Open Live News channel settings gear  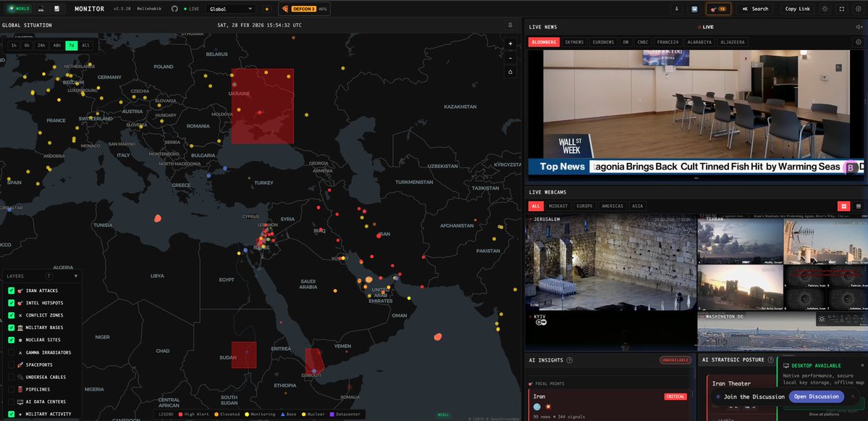coord(859,42)
